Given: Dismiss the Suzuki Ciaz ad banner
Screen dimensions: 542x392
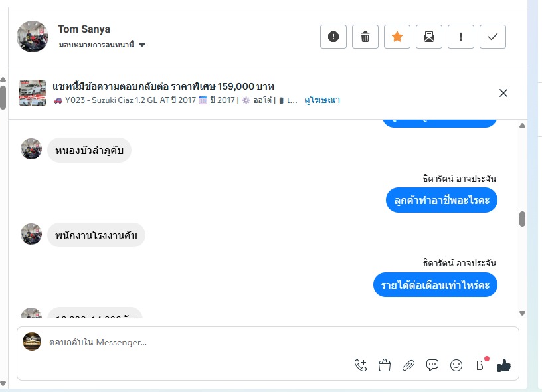Looking at the screenshot, I should (503, 93).
